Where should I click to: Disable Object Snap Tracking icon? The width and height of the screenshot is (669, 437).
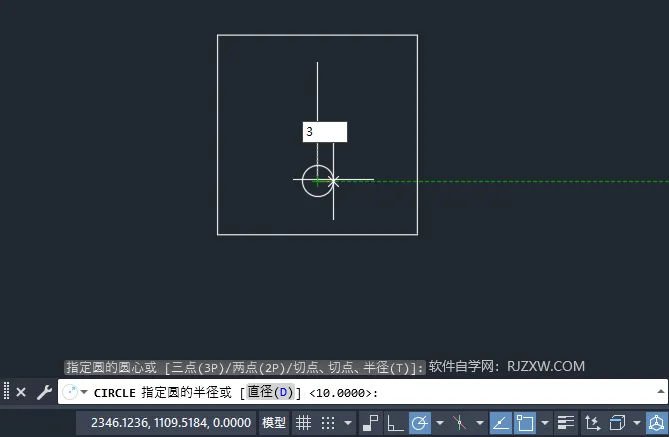(x=500, y=423)
